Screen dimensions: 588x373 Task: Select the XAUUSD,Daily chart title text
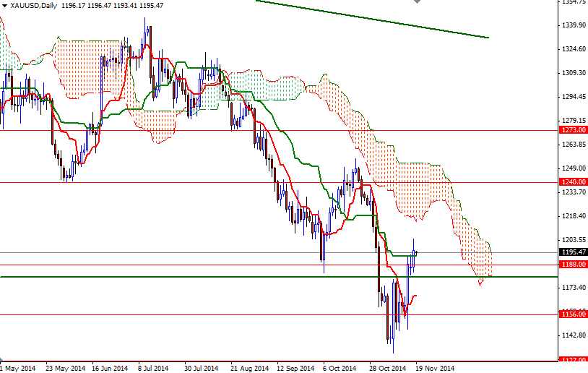pos(33,6)
